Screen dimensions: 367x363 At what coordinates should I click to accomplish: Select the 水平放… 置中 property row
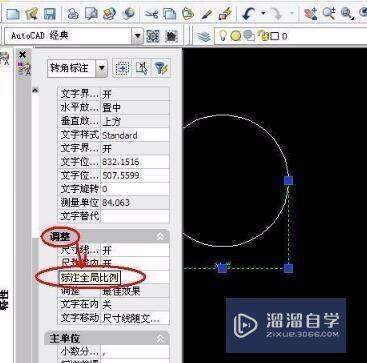[113, 108]
